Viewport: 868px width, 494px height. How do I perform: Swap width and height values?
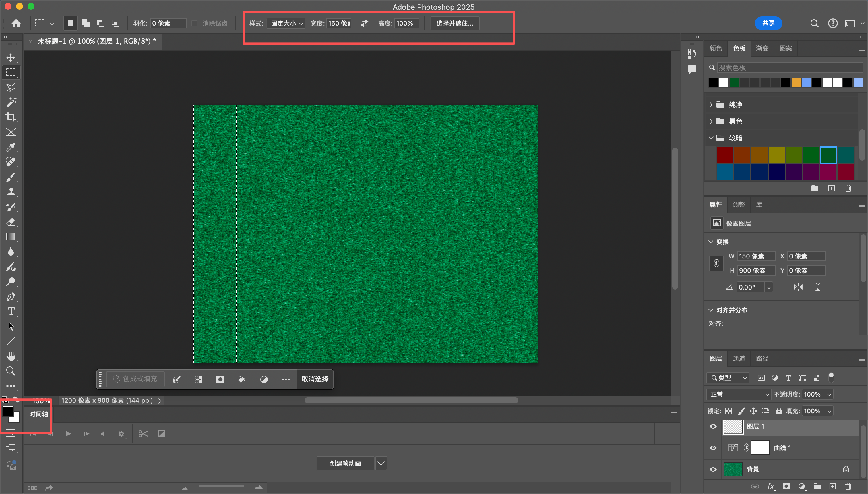(x=364, y=23)
